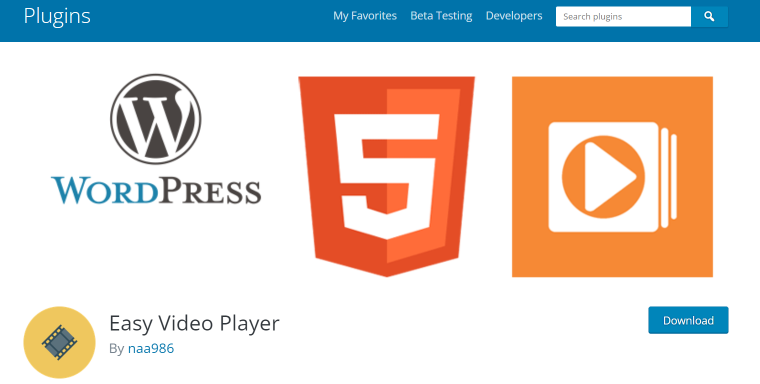Click the Download button
This screenshot has height=384, width=760.
[x=688, y=320]
